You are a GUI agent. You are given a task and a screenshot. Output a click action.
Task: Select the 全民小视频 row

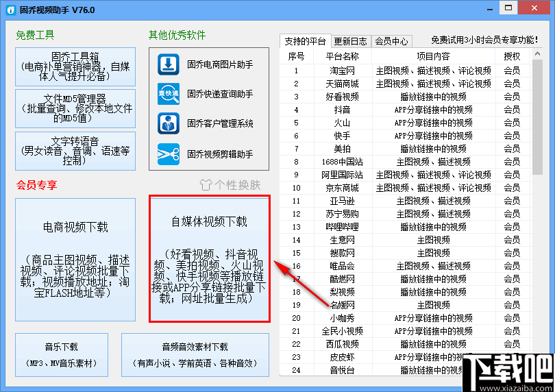tap(406, 331)
